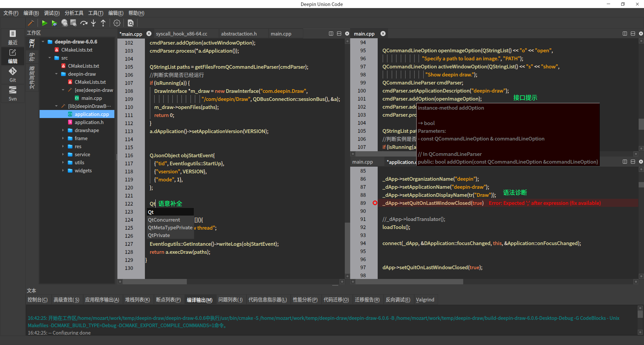Split left editor pane vertically
The width and height of the screenshot is (644, 345).
[x=331, y=34]
